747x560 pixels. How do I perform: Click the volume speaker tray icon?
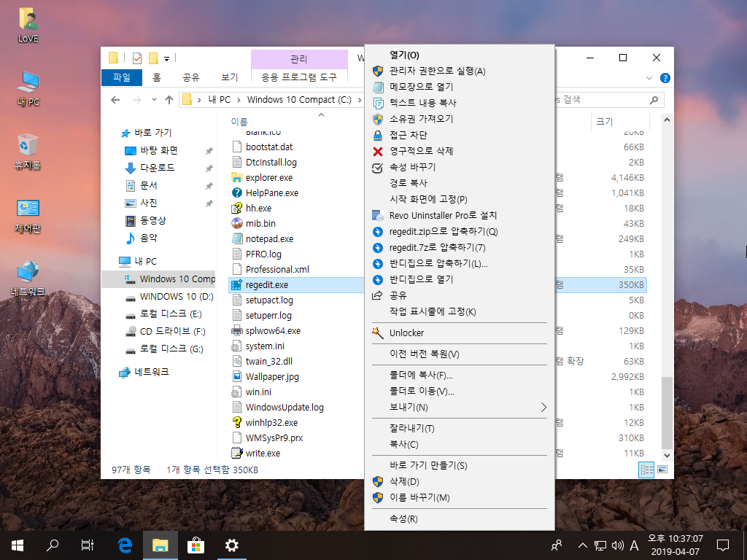click(x=617, y=545)
